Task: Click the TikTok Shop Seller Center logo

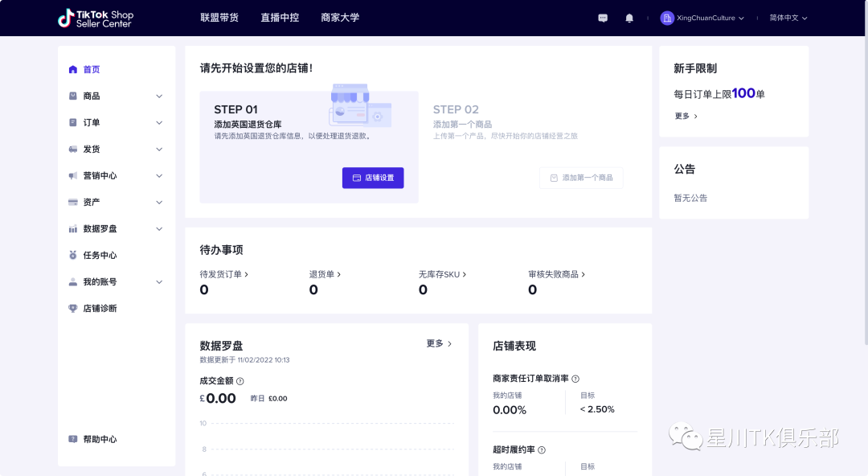Action: (94, 18)
